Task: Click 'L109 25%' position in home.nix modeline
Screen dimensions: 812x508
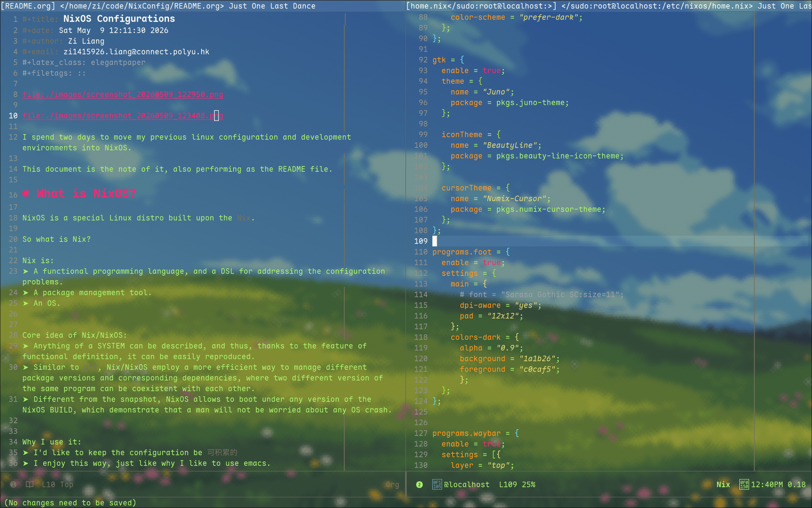Action: pos(517,485)
